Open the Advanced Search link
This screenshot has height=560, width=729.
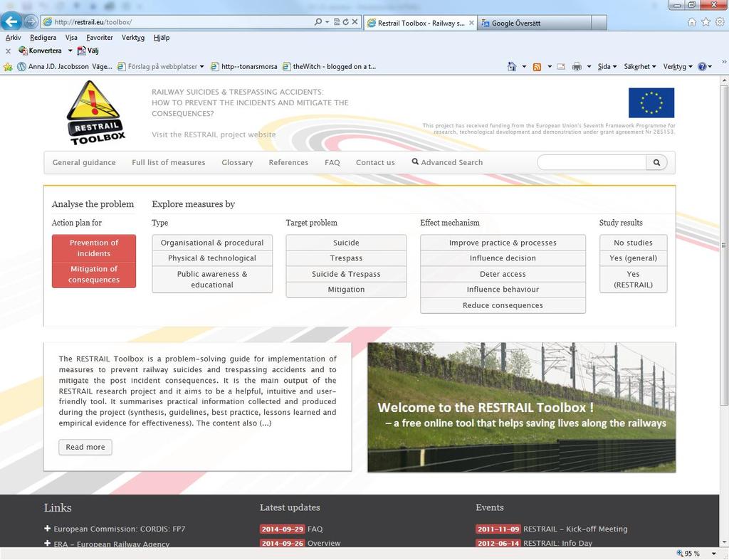pyautogui.click(x=447, y=162)
